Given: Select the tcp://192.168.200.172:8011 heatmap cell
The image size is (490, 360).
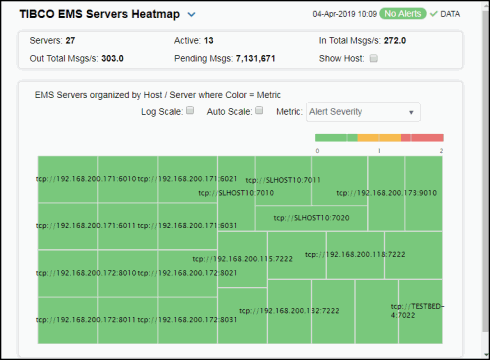Looking at the screenshot, I should click(x=68, y=320).
